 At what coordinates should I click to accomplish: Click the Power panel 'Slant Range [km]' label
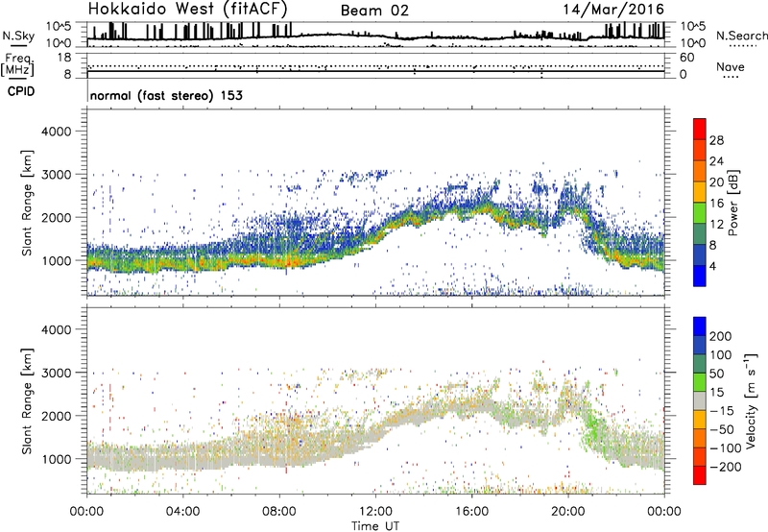pyautogui.click(x=27, y=203)
